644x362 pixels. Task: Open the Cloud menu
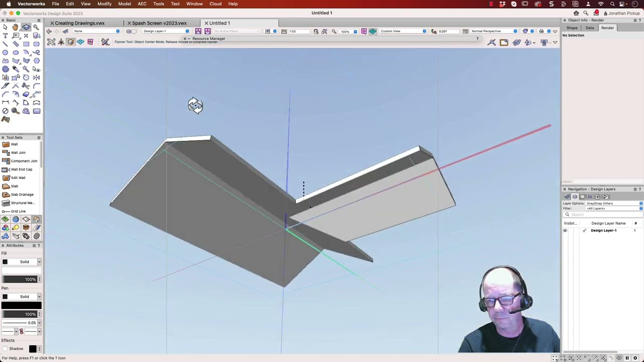215,4
